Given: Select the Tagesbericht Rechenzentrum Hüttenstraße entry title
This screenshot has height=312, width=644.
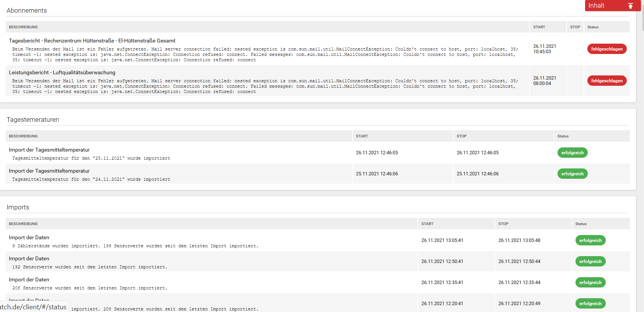Looking at the screenshot, I should (92, 41).
